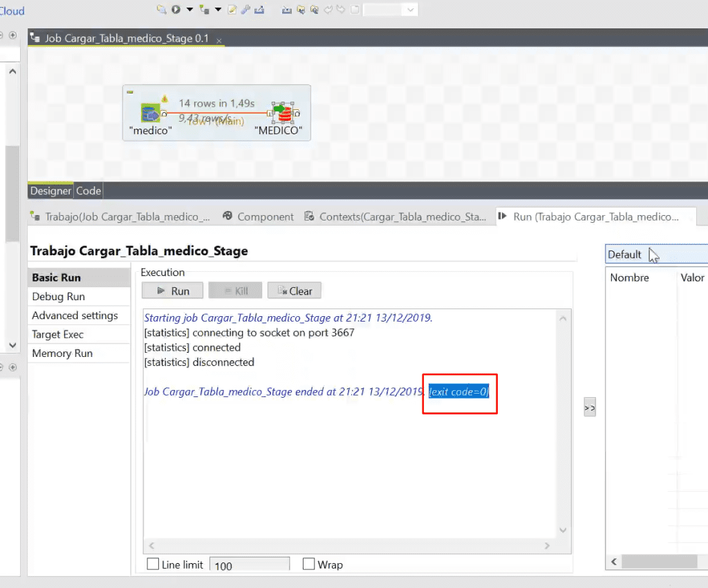Click the Cloud link in the top corner
The image size is (708, 588).
[12, 11]
